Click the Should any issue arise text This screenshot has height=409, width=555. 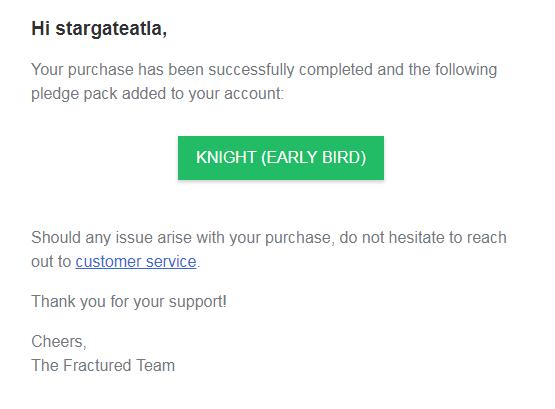pyautogui.click(x=111, y=237)
